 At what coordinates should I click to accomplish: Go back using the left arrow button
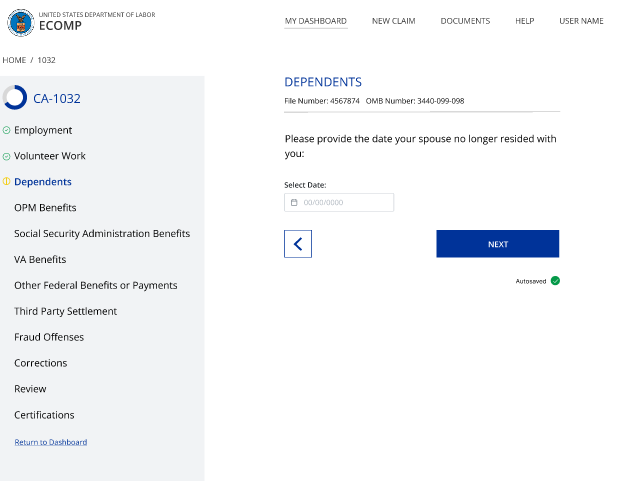click(298, 244)
